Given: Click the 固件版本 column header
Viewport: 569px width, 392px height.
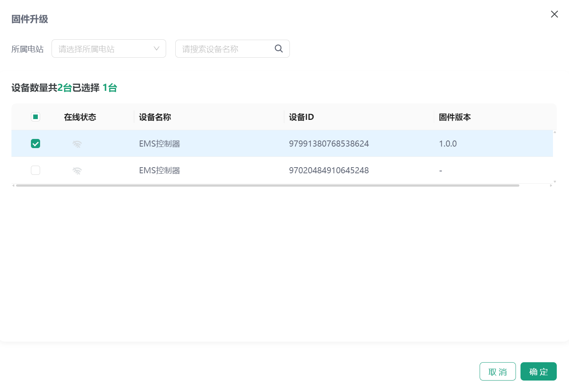Looking at the screenshot, I should pos(454,117).
